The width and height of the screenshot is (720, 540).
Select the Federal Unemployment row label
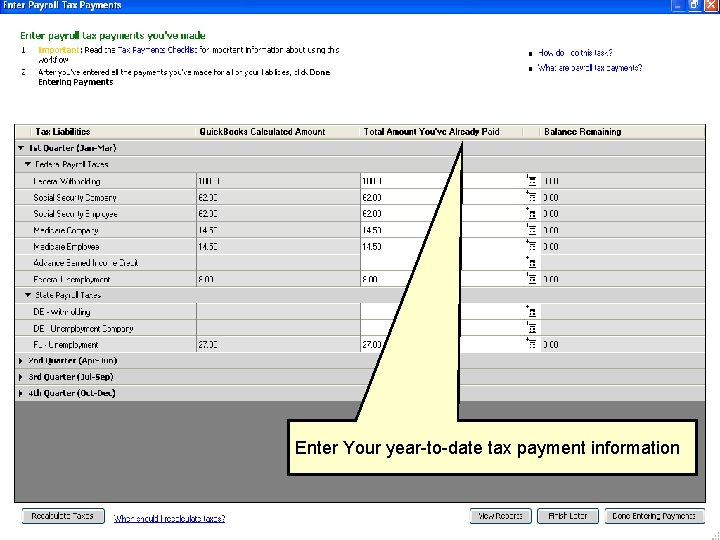72,279
